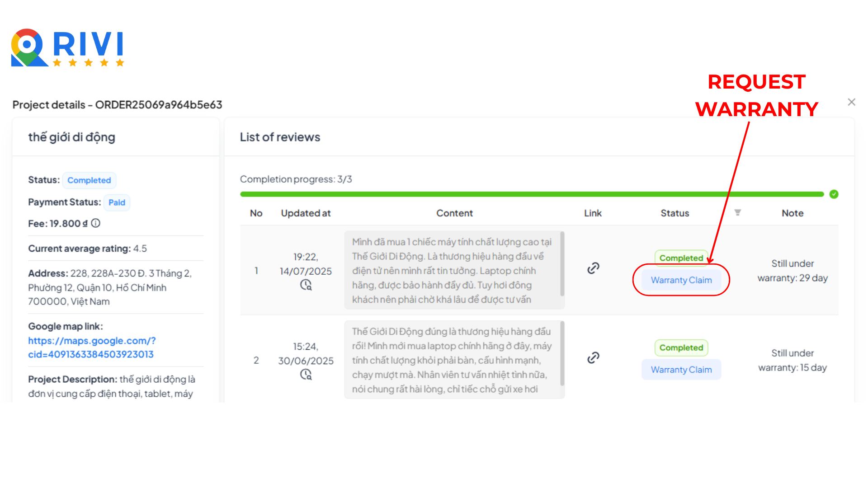Open the Status column filter

(737, 212)
